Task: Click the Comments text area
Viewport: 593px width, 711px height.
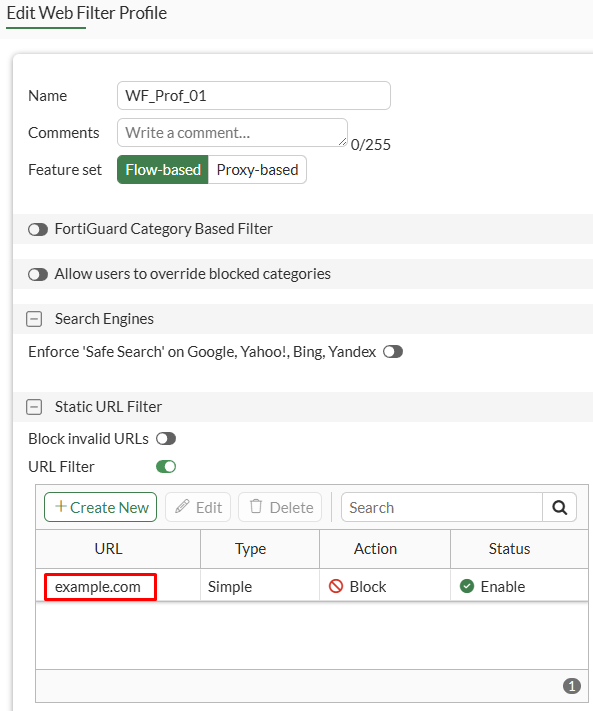Action: tap(233, 132)
